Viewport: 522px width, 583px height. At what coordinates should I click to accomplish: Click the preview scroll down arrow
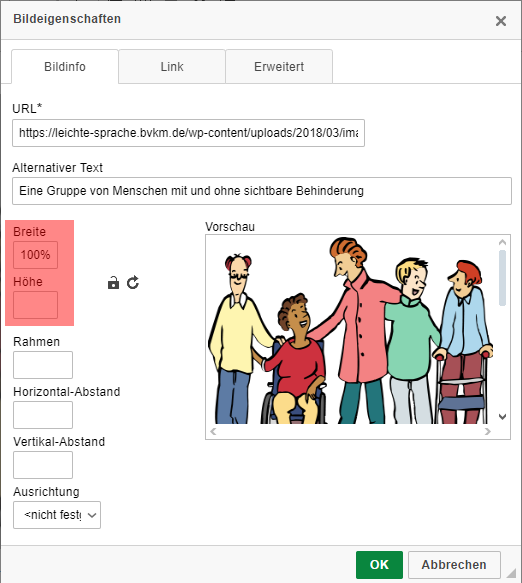tap(502, 416)
